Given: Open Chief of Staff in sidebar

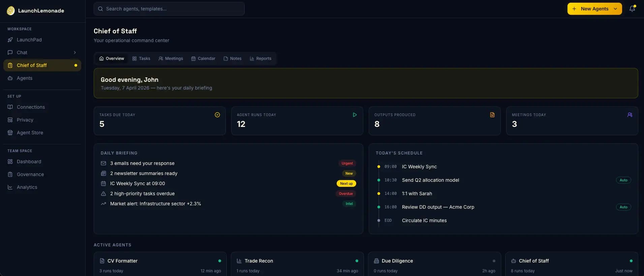Looking at the screenshot, I should click(42, 65).
